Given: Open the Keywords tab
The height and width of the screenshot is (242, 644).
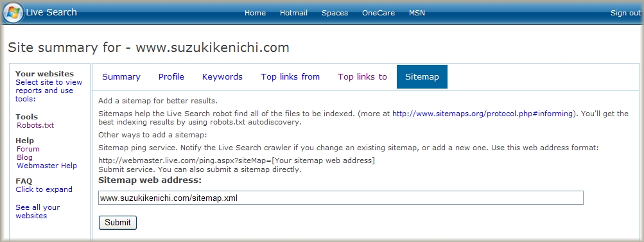Looking at the screenshot, I should [222, 77].
